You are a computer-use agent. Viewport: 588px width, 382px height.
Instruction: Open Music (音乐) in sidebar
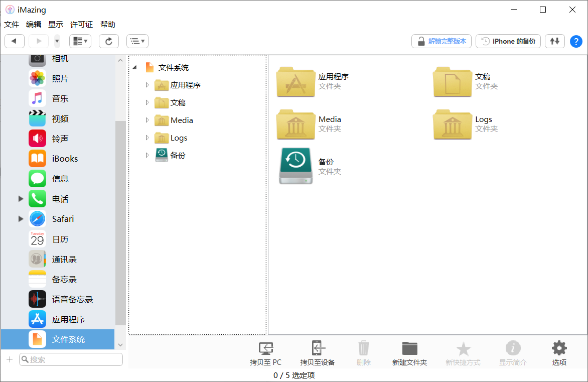click(58, 98)
